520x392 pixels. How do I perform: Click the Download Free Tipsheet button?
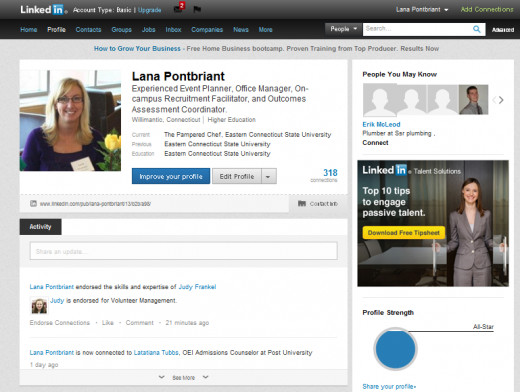[404, 233]
